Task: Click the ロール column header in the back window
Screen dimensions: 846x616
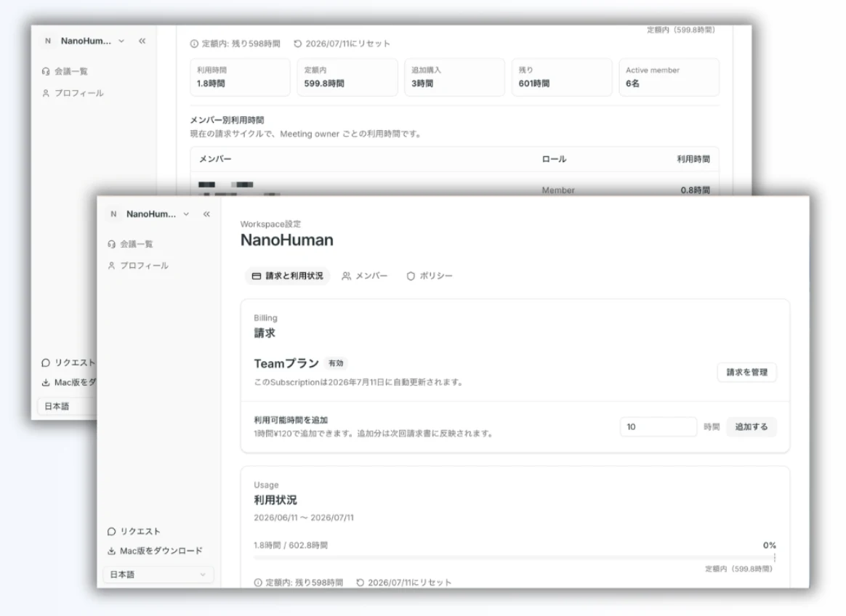Action: coord(554,159)
